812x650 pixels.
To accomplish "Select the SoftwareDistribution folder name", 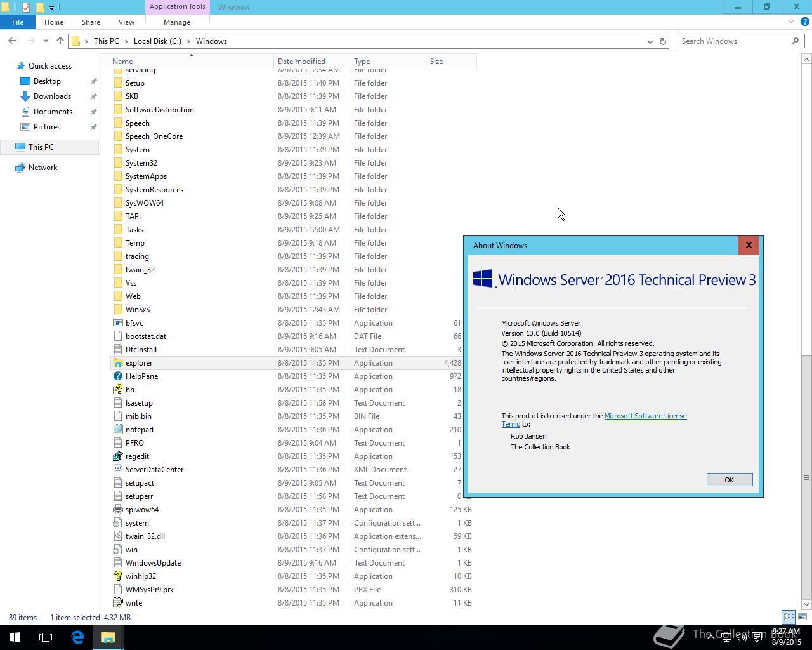I will (x=160, y=110).
